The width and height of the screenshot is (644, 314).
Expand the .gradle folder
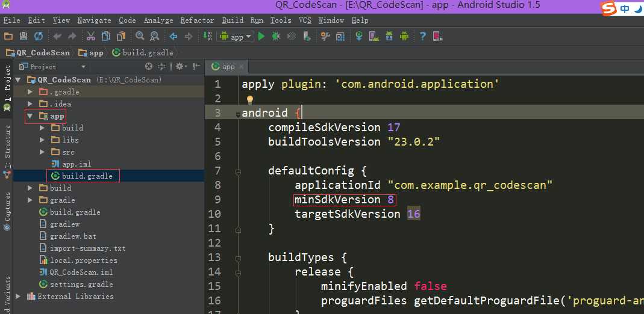[30, 92]
